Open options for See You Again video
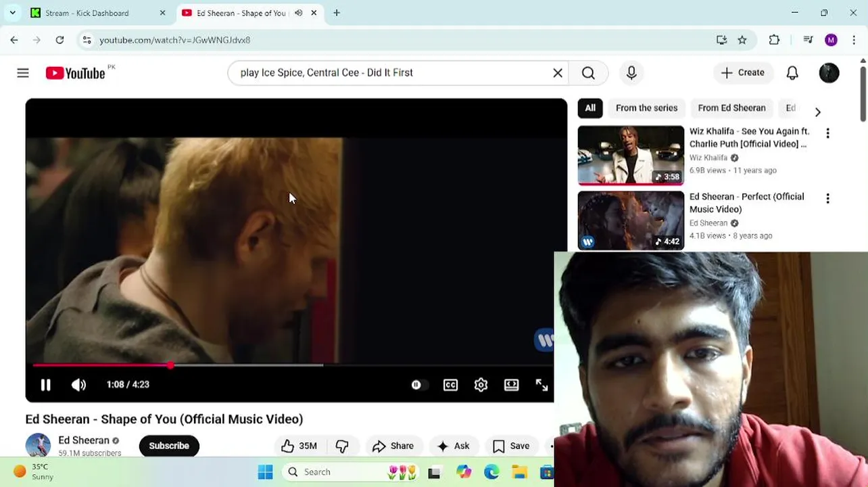This screenshot has width=868, height=487. [x=827, y=133]
